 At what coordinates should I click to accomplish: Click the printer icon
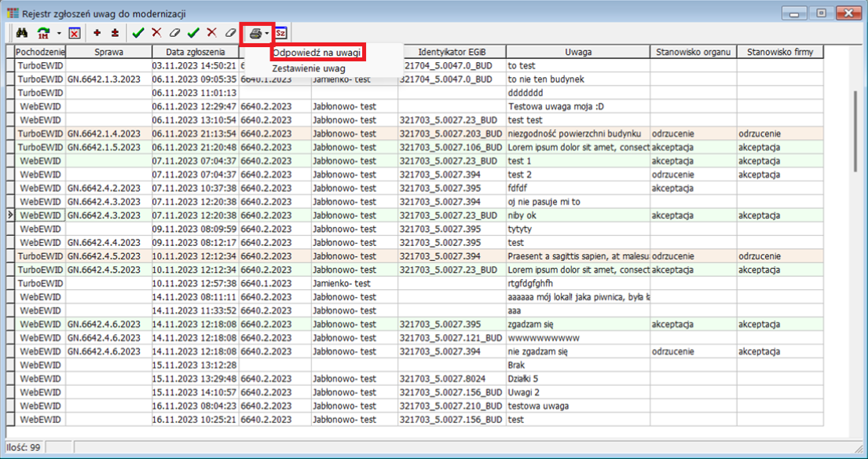[255, 34]
